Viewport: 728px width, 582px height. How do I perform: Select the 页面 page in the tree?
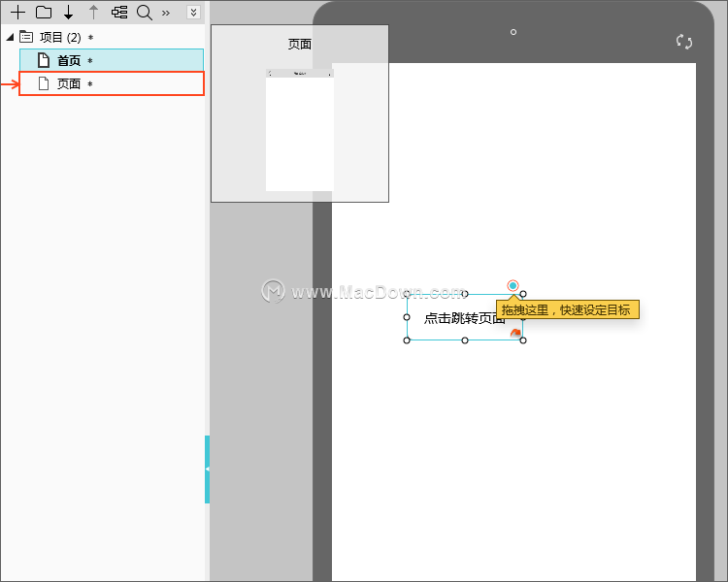pyautogui.click(x=112, y=83)
